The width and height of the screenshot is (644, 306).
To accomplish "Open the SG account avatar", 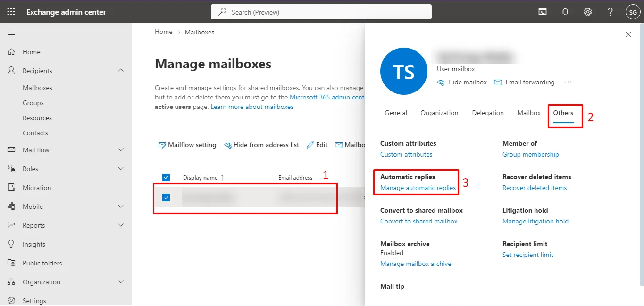I will pyautogui.click(x=633, y=12).
